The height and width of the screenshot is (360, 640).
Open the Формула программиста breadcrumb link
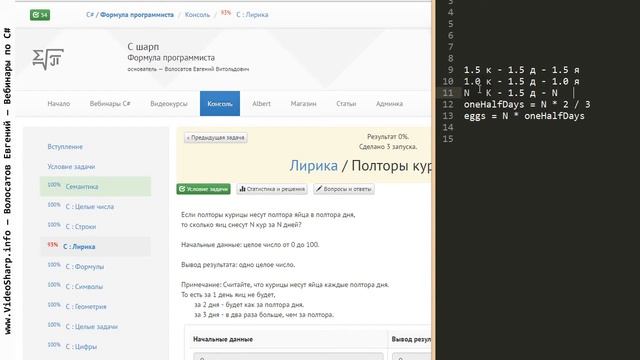137,15
